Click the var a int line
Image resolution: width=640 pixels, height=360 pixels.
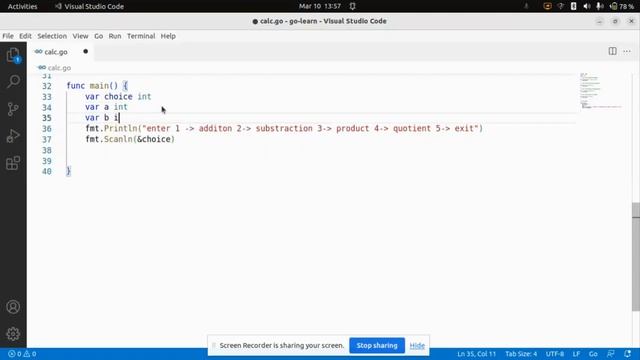click(x=106, y=107)
